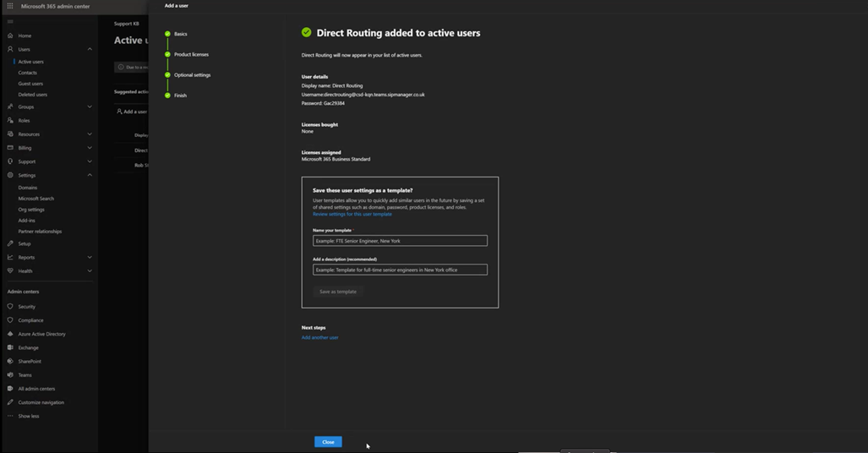Click the Settings gear icon
Screen dimensions: 868x453
point(10,175)
